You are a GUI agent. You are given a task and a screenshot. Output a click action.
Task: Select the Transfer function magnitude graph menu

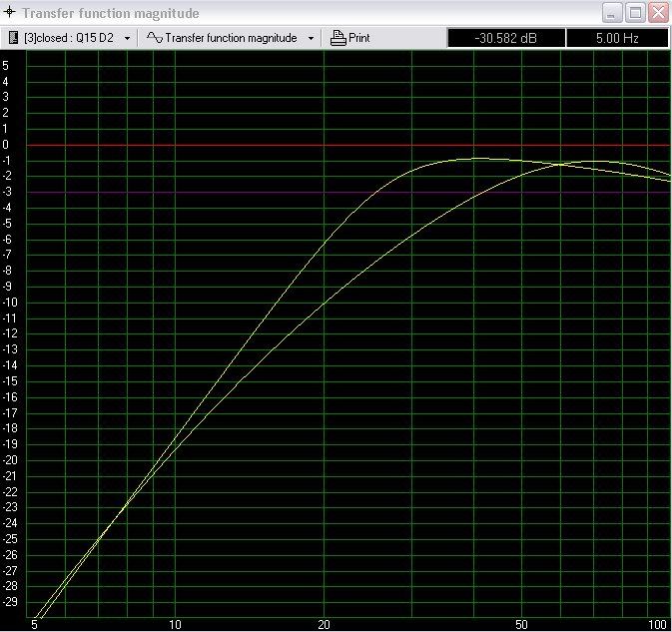point(231,38)
